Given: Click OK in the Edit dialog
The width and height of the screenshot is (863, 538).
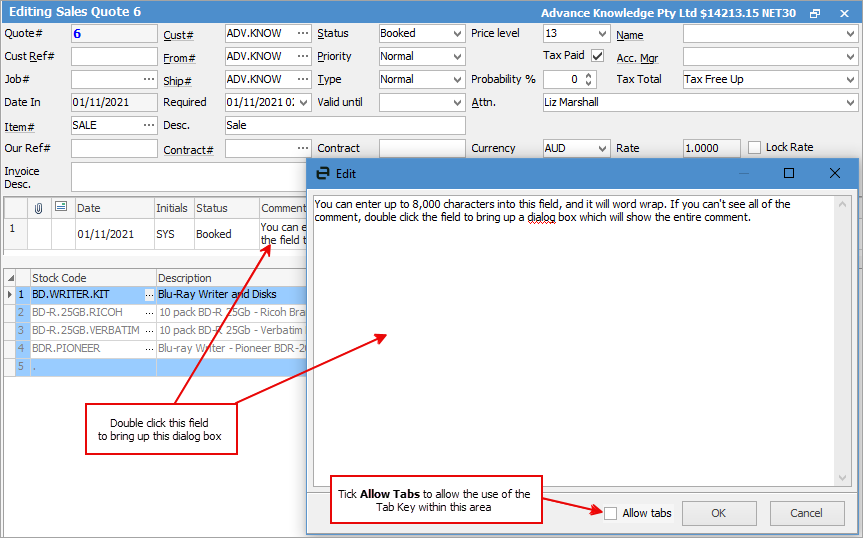Looking at the screenshot, I should (719, 514).
